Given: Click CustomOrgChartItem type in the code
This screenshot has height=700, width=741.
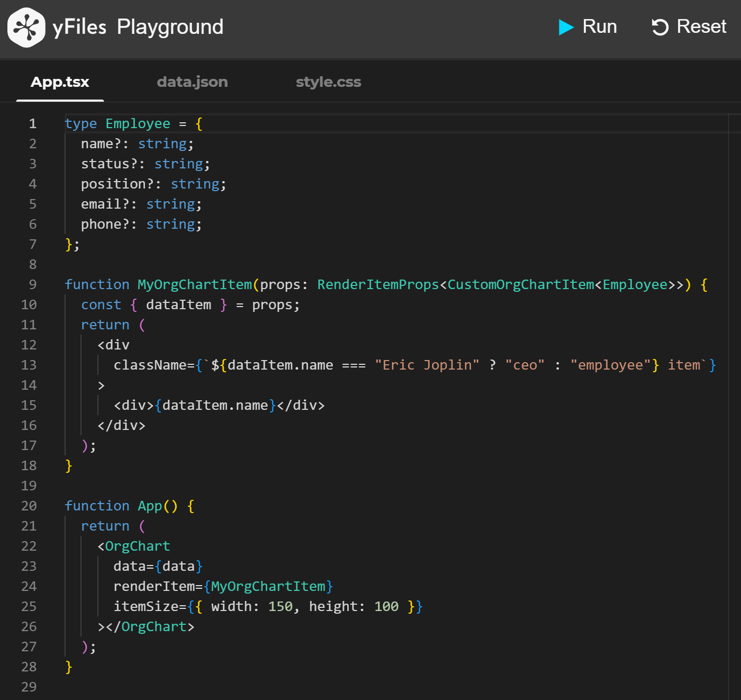Looking at the screenshot, I should coord(521,285).
